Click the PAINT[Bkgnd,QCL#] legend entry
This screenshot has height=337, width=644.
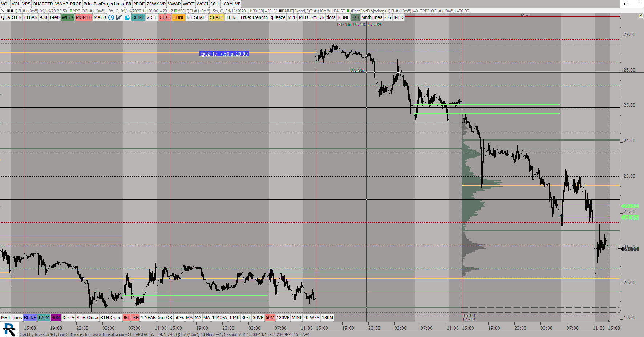[312, 11]
